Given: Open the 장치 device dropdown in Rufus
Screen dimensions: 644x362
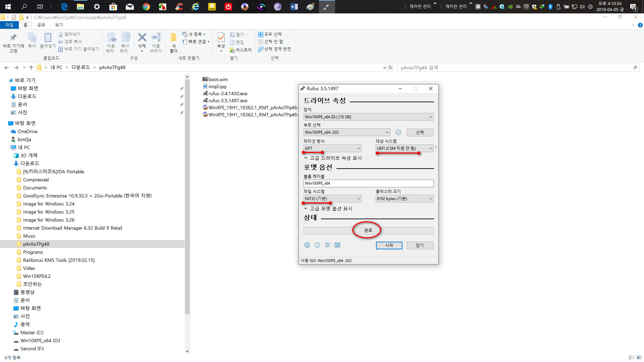Looking at the screenshot, I should coord(368,117).
